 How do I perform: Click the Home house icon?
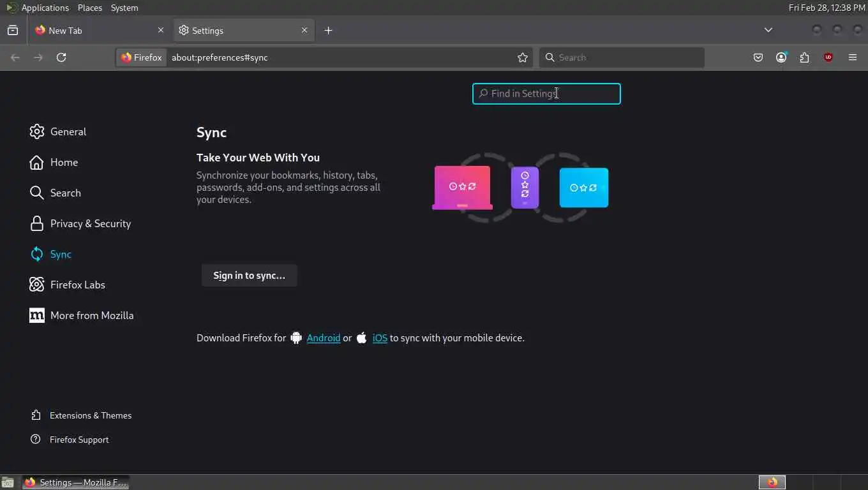click(x=37, y=162)
